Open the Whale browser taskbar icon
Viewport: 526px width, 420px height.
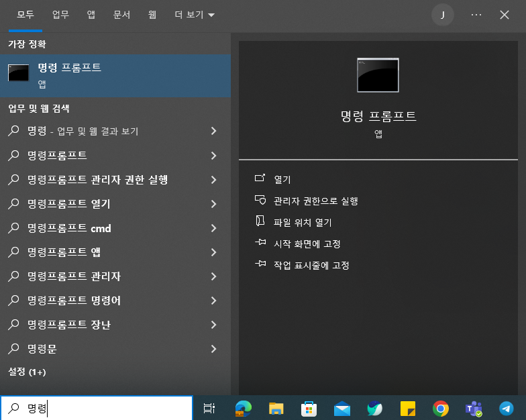[x=374, y=409]
